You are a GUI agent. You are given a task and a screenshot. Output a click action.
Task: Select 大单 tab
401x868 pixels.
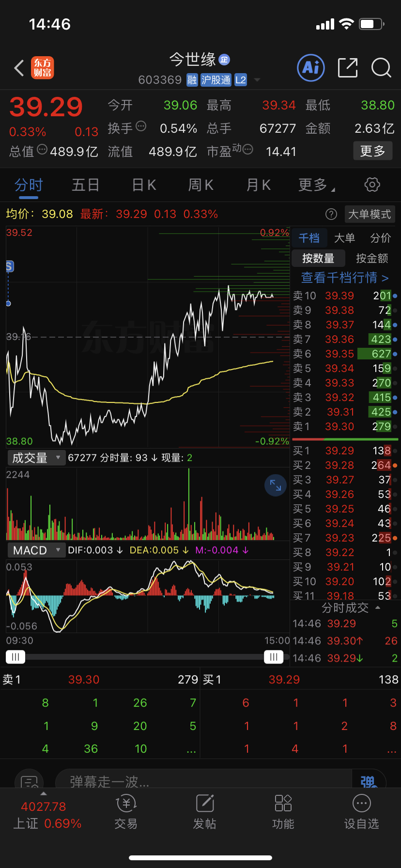tap(345, 238)
